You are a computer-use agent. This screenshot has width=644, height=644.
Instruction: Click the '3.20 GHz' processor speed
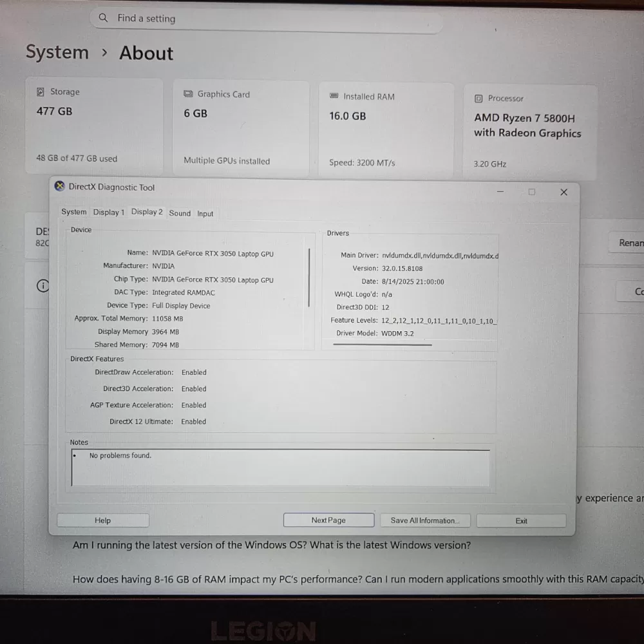pyautogui.click(x=489, y=164)
